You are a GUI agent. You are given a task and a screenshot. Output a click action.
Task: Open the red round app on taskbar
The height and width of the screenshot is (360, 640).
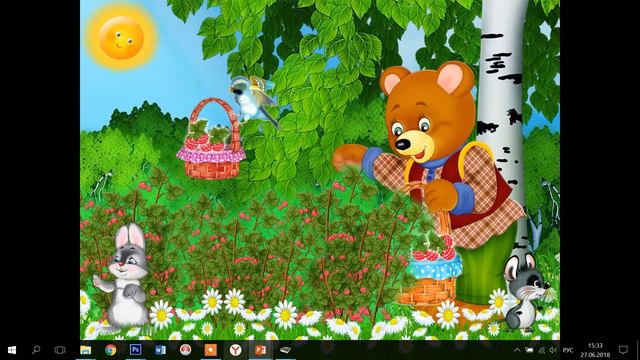pos(185,350)
